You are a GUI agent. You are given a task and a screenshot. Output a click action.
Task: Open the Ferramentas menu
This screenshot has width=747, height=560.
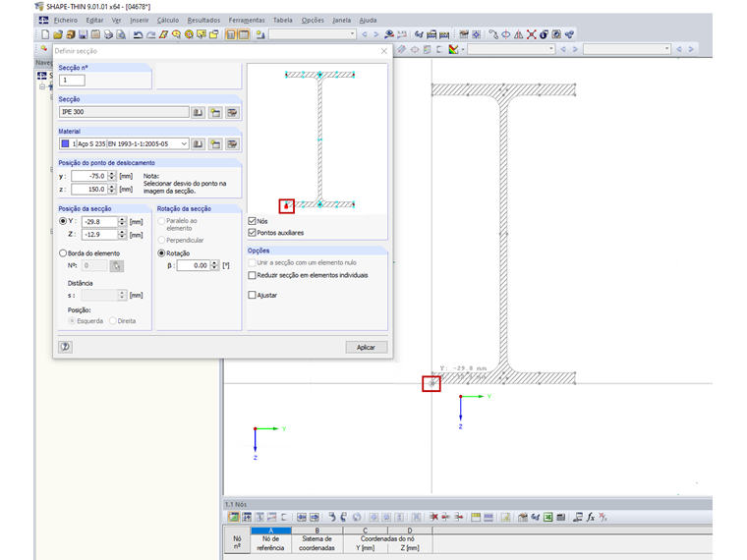[247, 20]
